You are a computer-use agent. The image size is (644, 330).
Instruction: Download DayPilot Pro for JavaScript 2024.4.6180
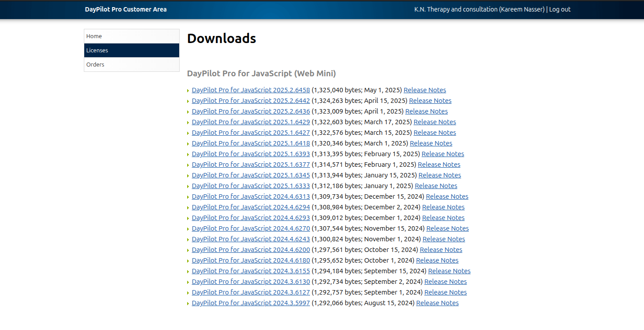point(251,260)
